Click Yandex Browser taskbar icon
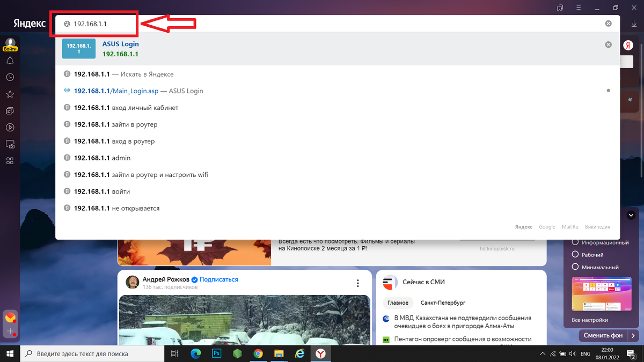 click(x=320, y=353)
